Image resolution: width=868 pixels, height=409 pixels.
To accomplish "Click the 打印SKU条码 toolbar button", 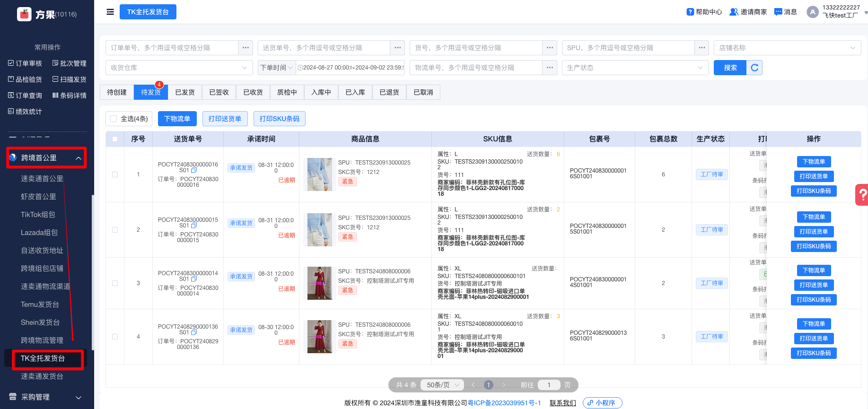I will 279,119.
